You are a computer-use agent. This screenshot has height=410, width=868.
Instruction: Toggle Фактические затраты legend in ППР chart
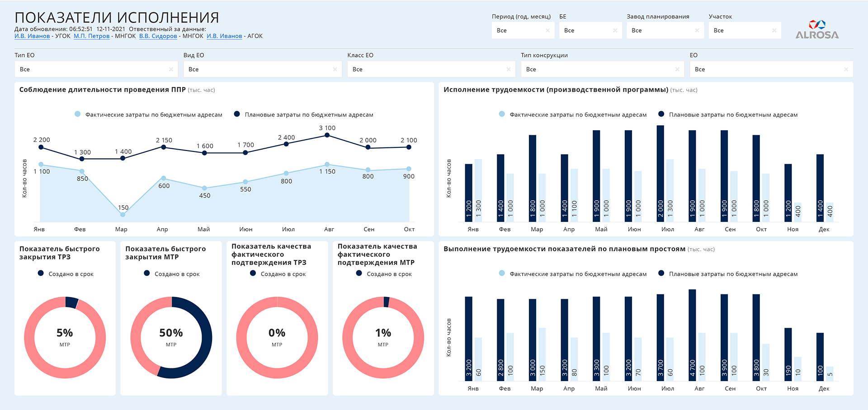click(x=149, y=115)
